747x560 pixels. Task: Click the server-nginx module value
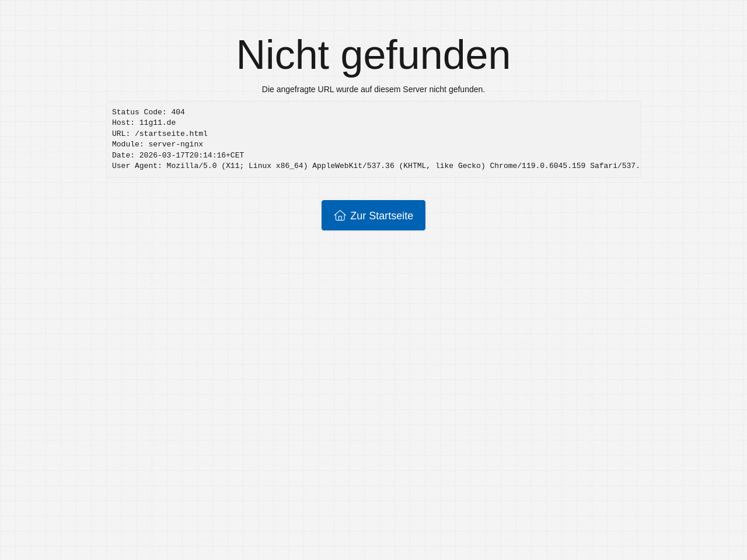[176, 144]
